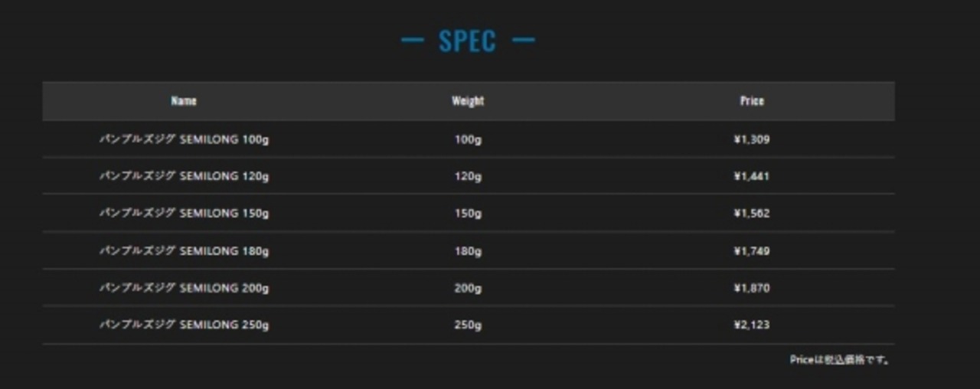Click the ¥1,441 price cell

[x=751, y=176]
